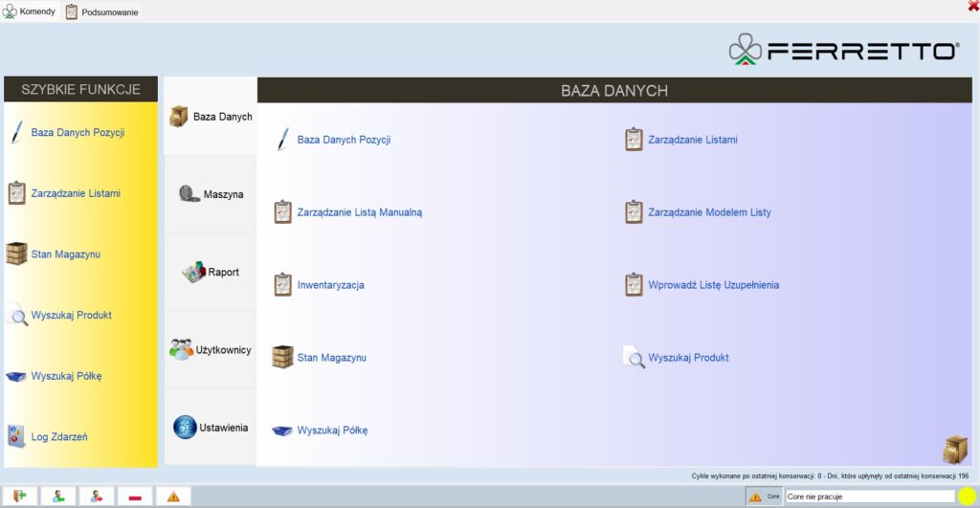Open Wprowadź Listę Uzupełnienia

tap(713, 285)
